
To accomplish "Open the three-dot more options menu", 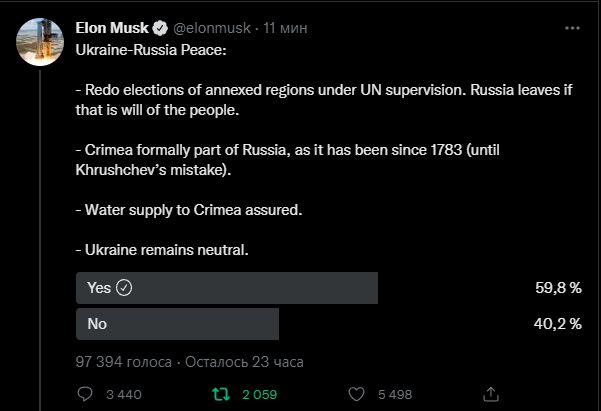I will point(572,28).
